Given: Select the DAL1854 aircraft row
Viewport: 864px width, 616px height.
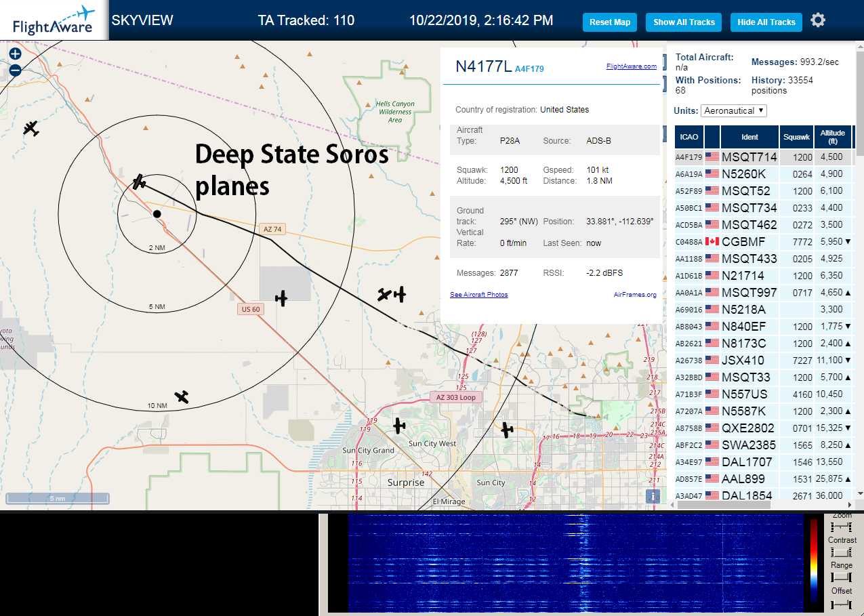Looking at the screenshot, I should point(764,495).
